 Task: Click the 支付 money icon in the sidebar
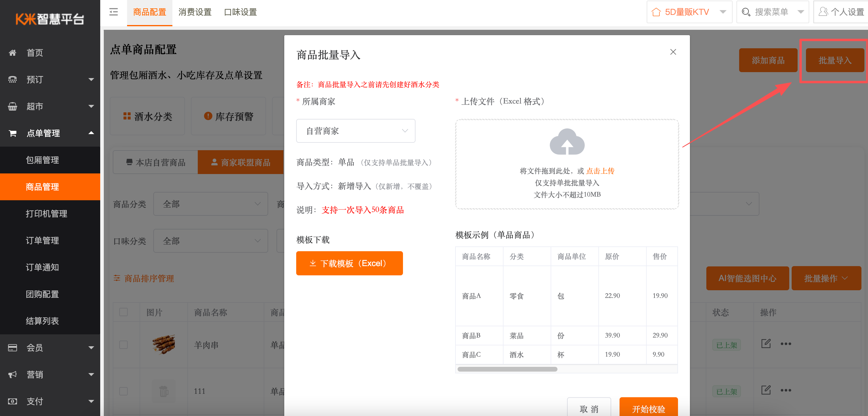point(13,401)
